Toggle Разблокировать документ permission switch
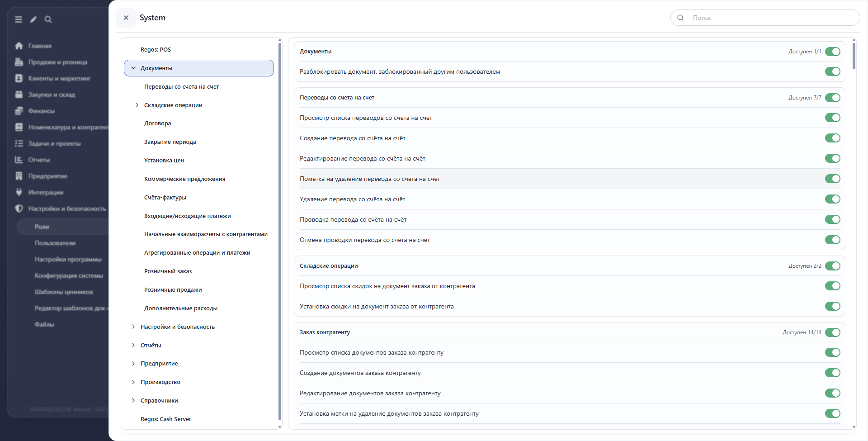This screenshot has width=868, height=441. click(x=833, y=71)
